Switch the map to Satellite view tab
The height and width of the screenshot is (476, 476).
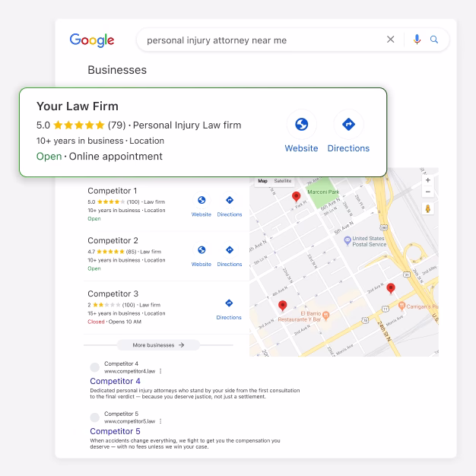point(283,181)
